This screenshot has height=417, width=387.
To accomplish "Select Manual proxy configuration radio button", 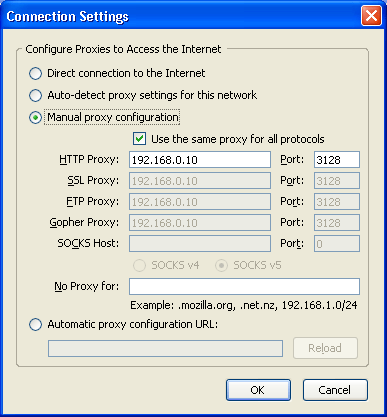I will (35, 117).
